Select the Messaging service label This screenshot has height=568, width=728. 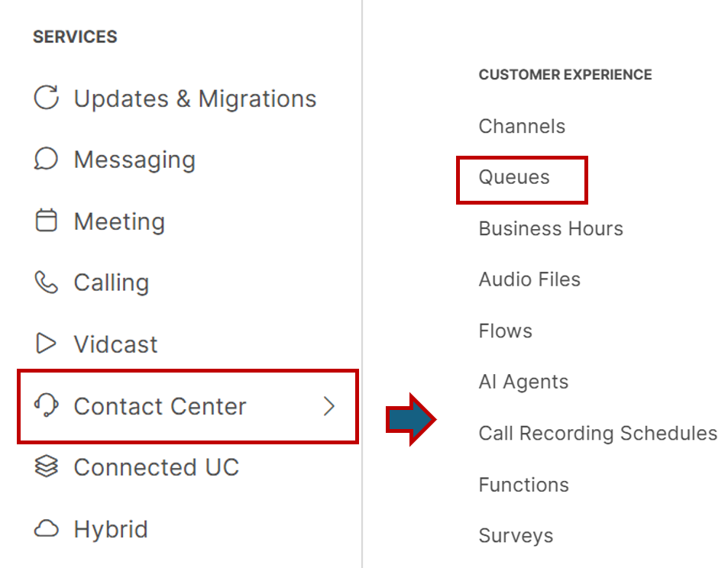pyautogui.click(x=134, y=160)
